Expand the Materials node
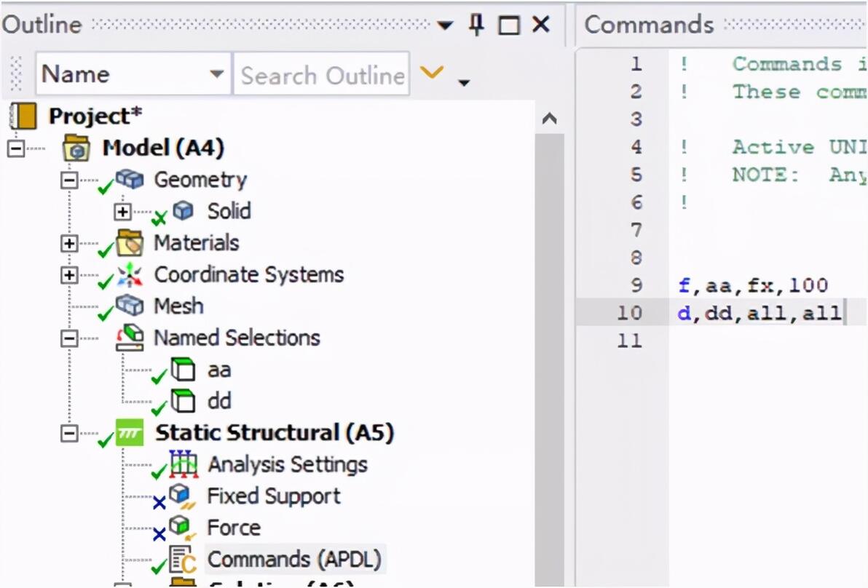Image resolution: width=868 pixels, height=588 pixels. click(69, 243)
